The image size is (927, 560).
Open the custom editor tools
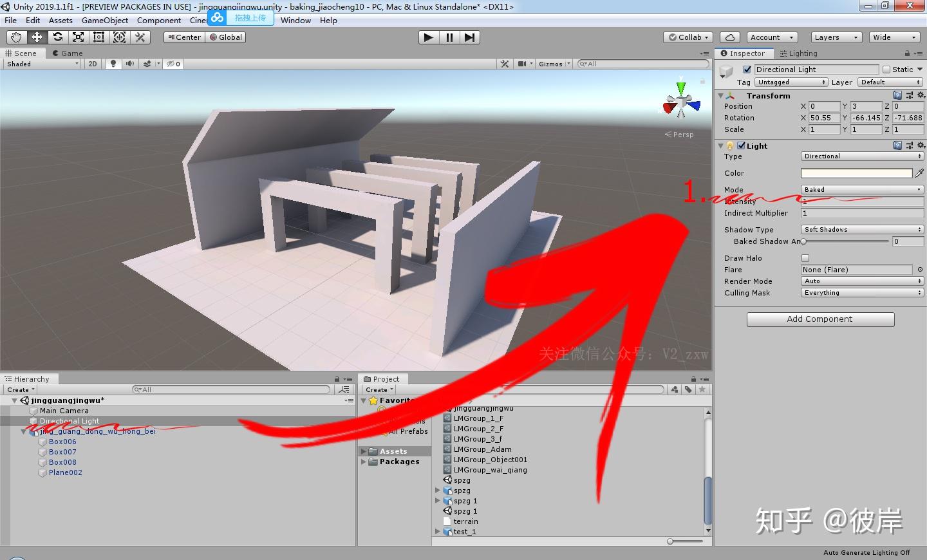[x=140, y=37]
